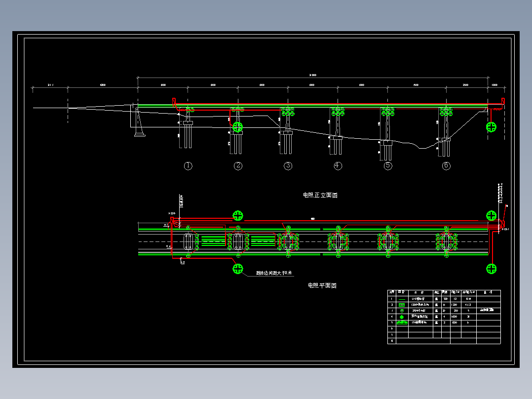
Task: Click circled pier number 4
Action: pos(338,166)
